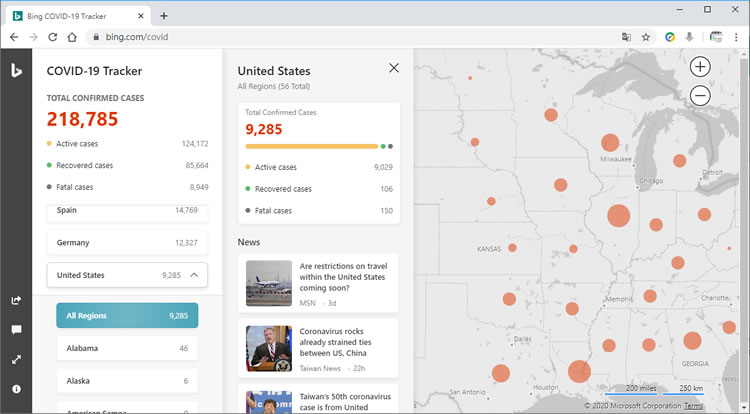Click the cases progress bar

click(319, 146)
